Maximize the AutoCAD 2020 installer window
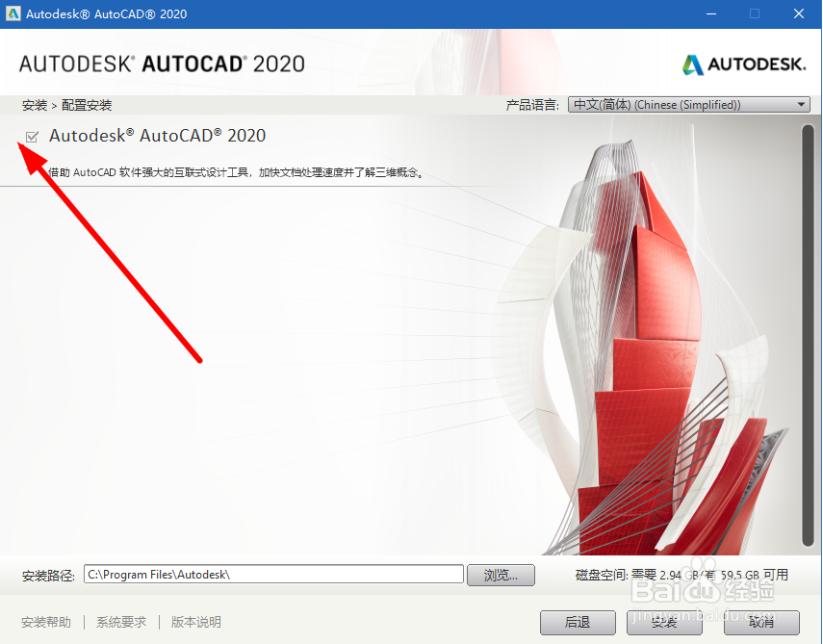The width and height of the screenshot is (823, 644). tap(755, 13)
